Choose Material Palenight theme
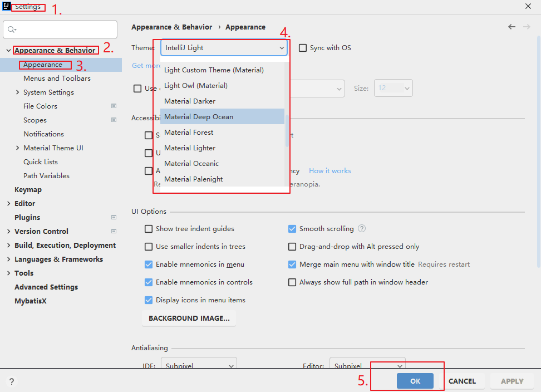 (x=222, y=179)
